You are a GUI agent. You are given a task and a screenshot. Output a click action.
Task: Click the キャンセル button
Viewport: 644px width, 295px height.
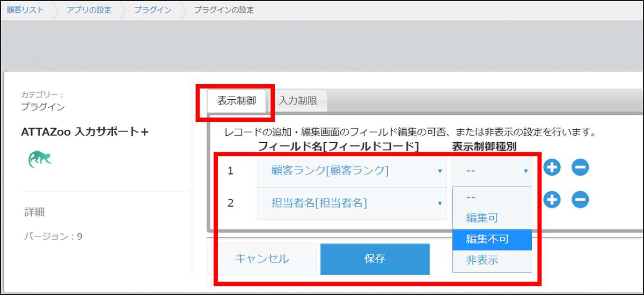click(262, 259)
